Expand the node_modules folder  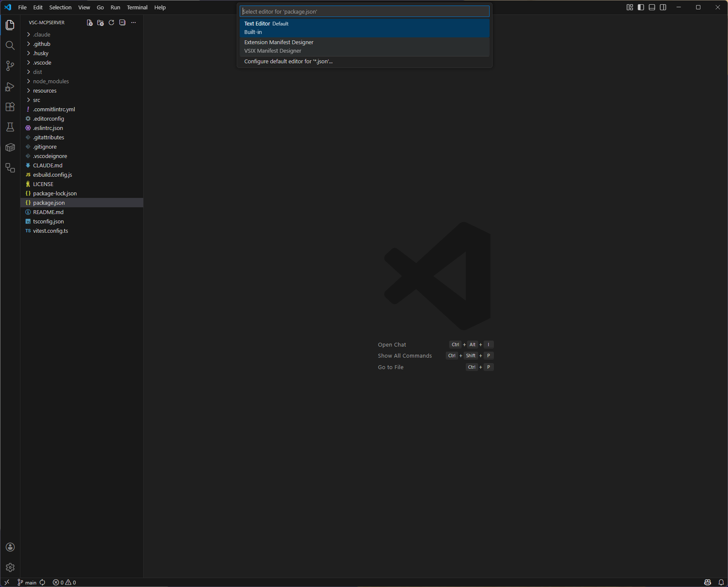(x=82, y=81)
